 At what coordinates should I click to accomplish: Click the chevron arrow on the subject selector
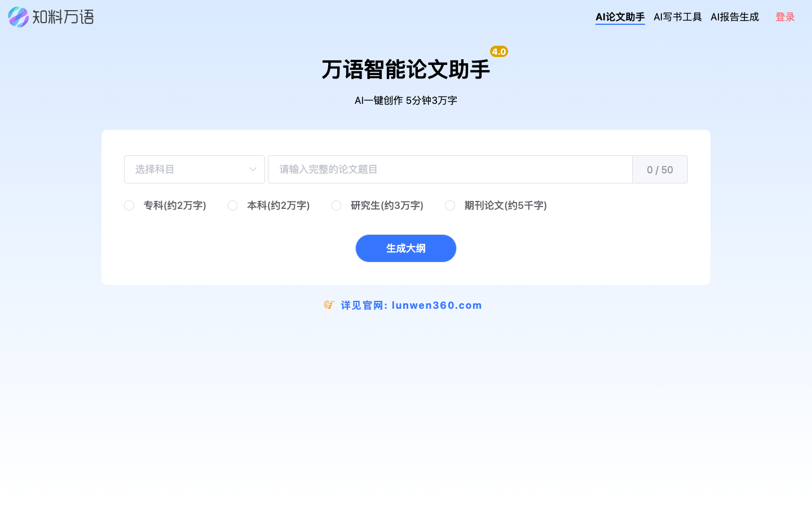252,169
